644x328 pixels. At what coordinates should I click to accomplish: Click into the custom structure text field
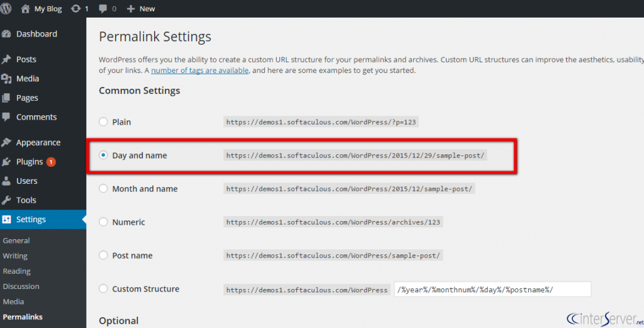[492, 290]
